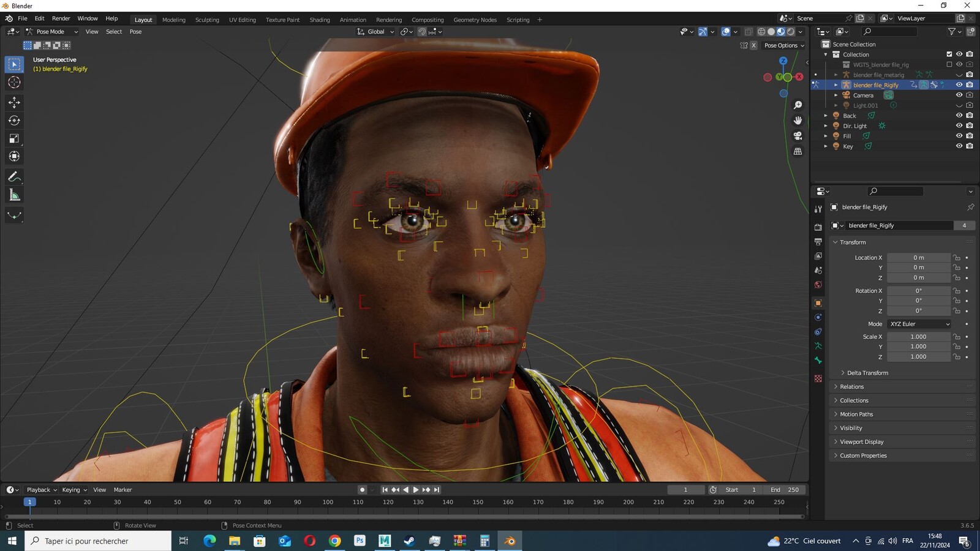Uncheck the Collection exclude checkbox
Screen dimensions: 980x551
coord(949,54)
